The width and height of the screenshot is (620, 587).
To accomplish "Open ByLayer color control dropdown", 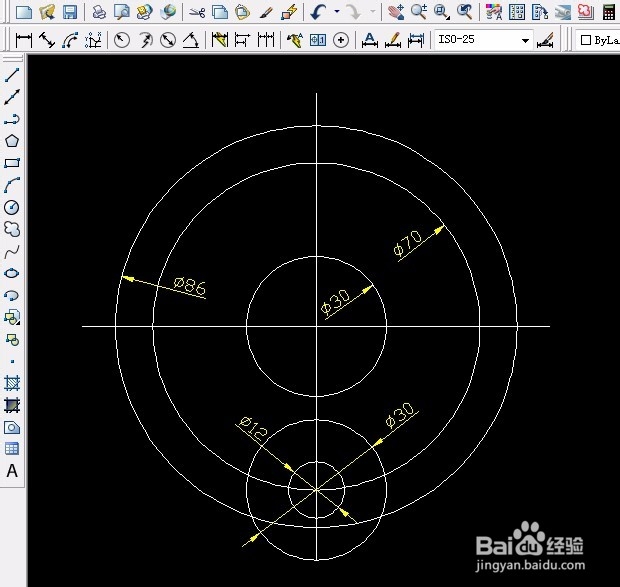I will click(597, 40).
